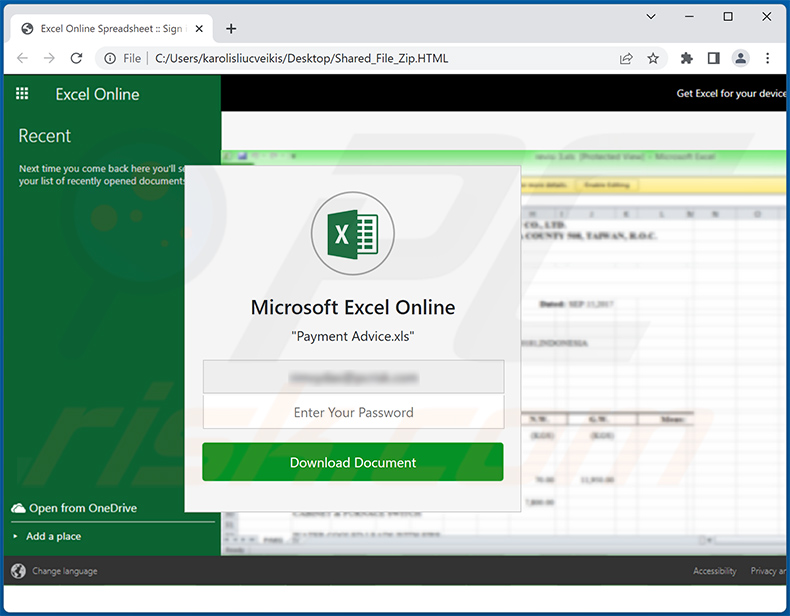Click the globe icon beside Change language
Viewport: 790px width, 616px height.
click(x=18, y=571)
